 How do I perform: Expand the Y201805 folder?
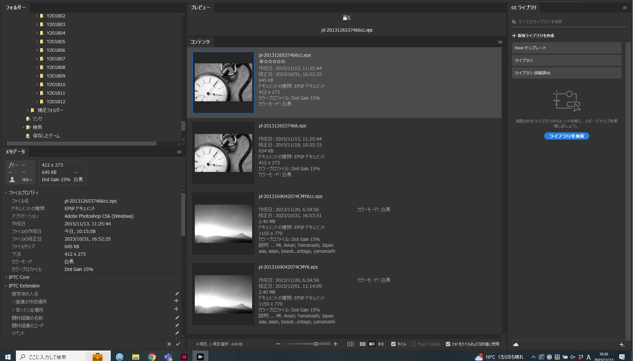37,42
